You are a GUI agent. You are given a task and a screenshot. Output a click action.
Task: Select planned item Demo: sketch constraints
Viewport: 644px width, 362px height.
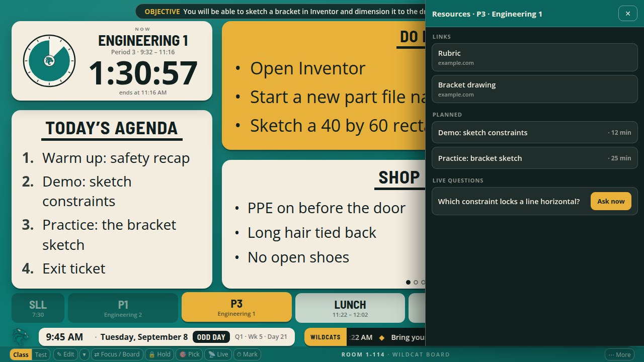535,132
